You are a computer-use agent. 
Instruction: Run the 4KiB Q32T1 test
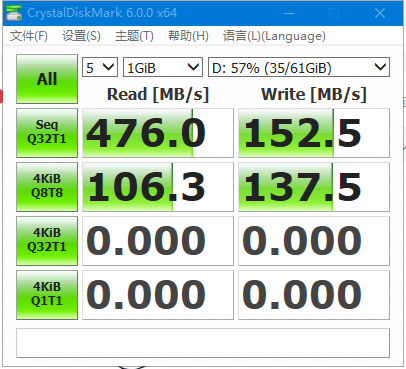point(47,241)
